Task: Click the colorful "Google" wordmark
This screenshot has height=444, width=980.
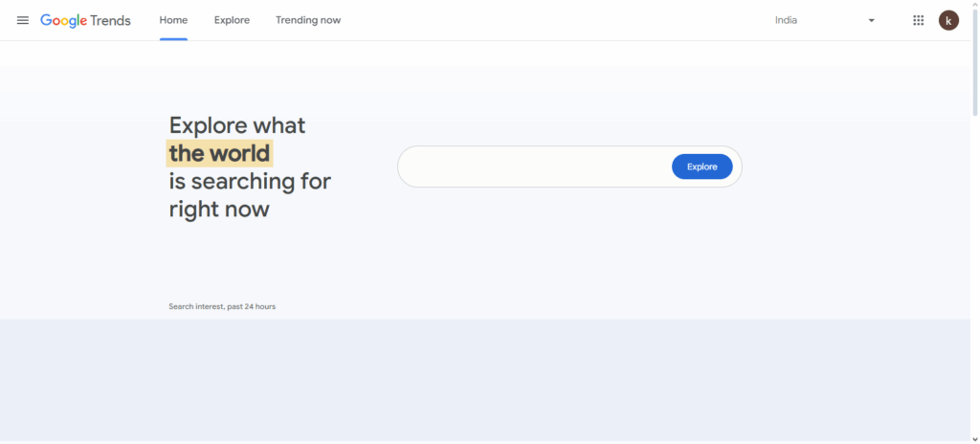Action: (62, 20)
